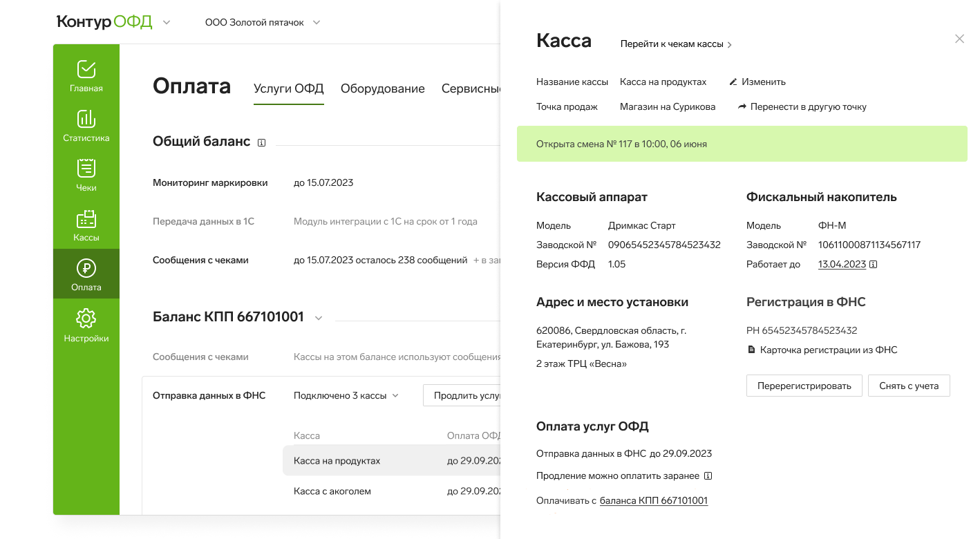The width and height of the screenshot is (980, 539).
Task: Collapse the Баланс КПП 667101001 section
Action: 319,318
